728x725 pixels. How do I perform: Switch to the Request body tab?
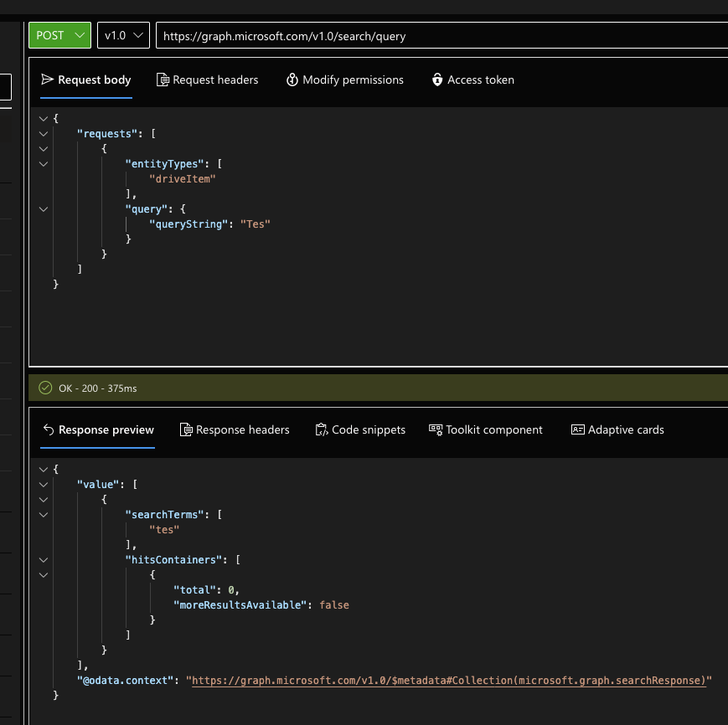[86, 80]
